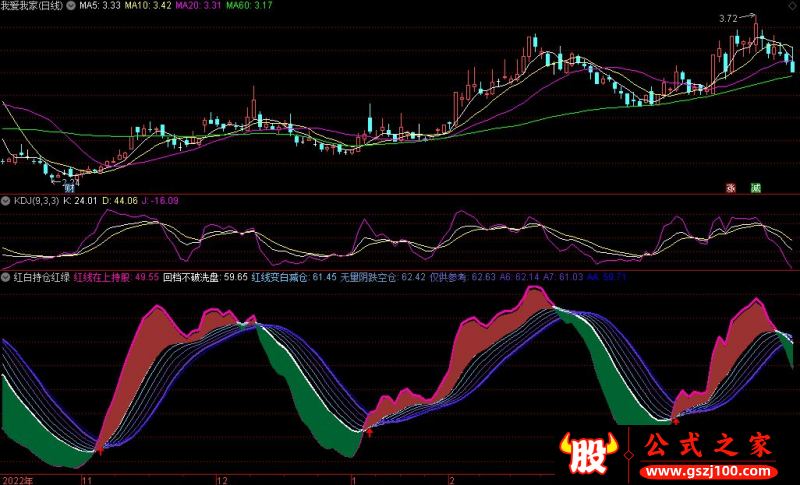This screenshot has height=485, width=800.
Task: Click the 我爱我家(日线) stock title
Action: [x=32, y=6]
